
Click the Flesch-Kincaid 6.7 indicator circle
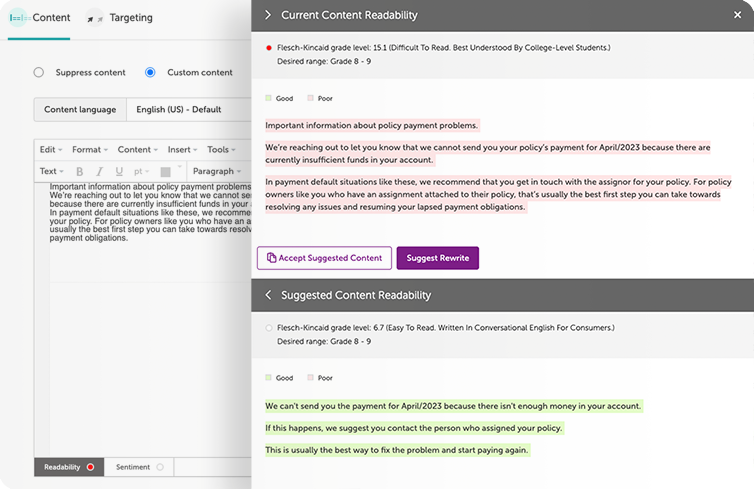tap(269, 328)
